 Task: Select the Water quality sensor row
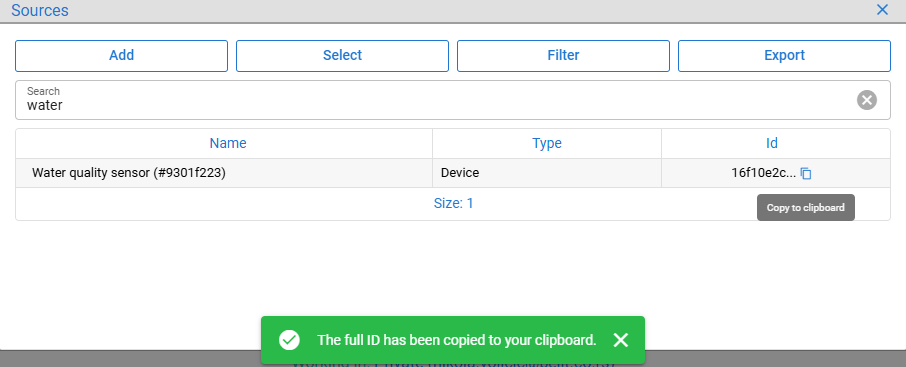coord(452,173)
